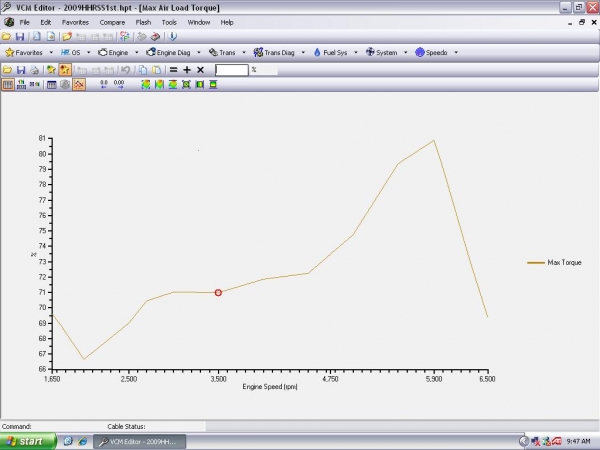This screenshot has width=600, height=450.
Task: Click the equals (set value) icon
Action: [x=172, y=70]
